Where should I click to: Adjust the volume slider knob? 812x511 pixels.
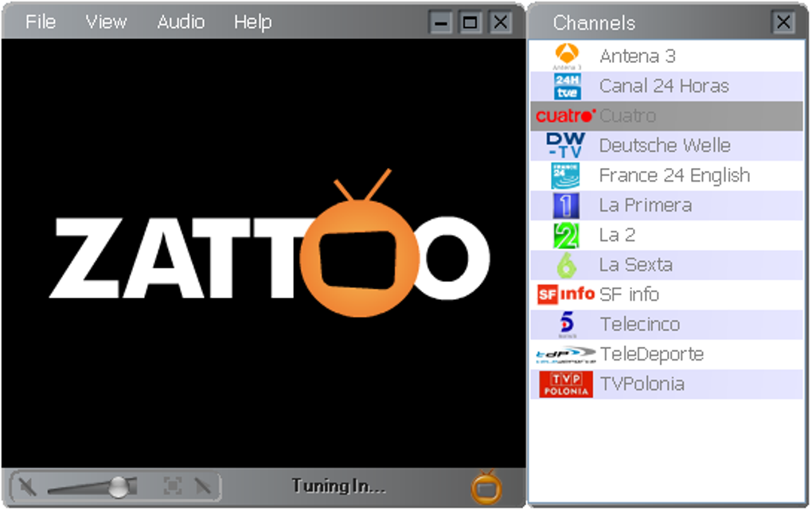coord(119,486)
